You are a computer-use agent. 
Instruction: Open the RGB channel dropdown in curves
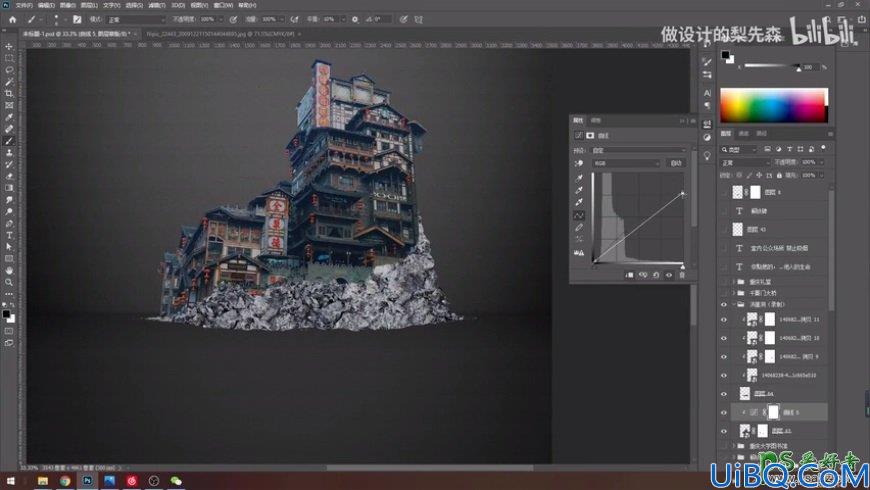[626, 163]
